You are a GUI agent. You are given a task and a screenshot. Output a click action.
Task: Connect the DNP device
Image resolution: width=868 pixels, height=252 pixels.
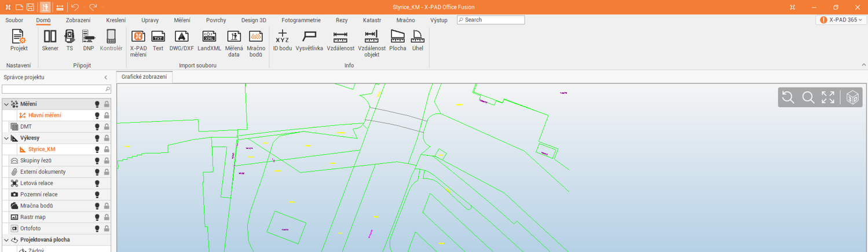[x=88, y=40]
